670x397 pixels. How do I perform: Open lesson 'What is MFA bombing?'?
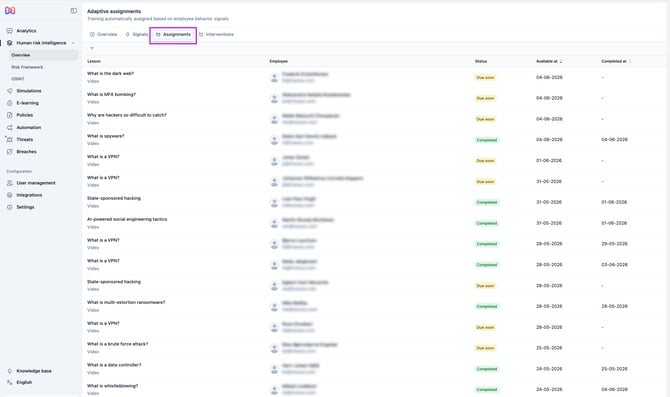111,94
